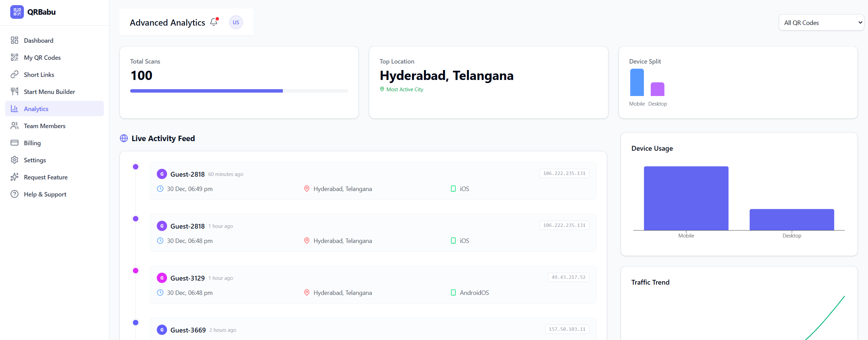Click the Live Activity Feed heading
The width and height of the screenshot is (868, 340).
pyautogui.click(x=163, y=138)
